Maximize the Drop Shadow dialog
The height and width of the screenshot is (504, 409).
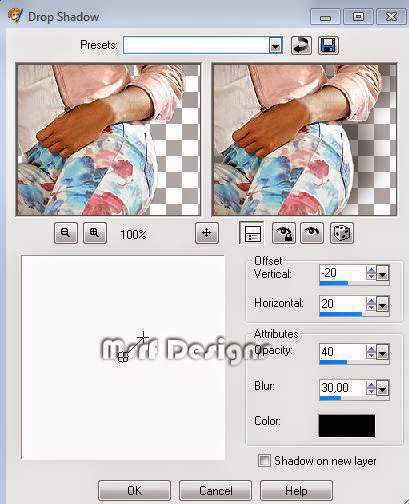pos(358,17)
